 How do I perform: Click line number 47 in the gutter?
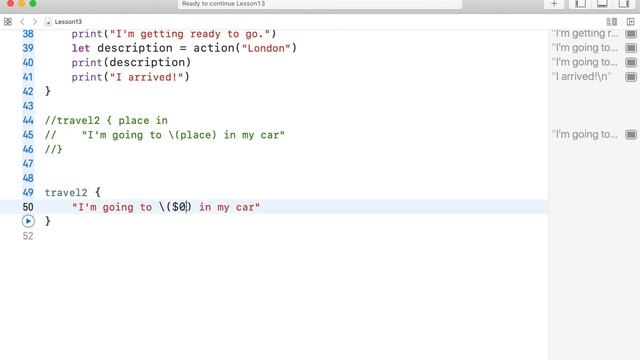click(28, 164)
